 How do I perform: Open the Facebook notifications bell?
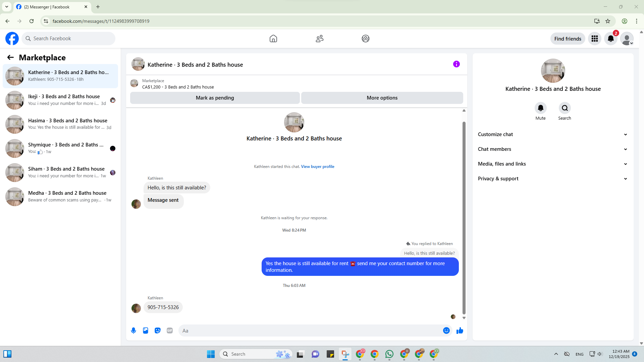click(610, 39)
